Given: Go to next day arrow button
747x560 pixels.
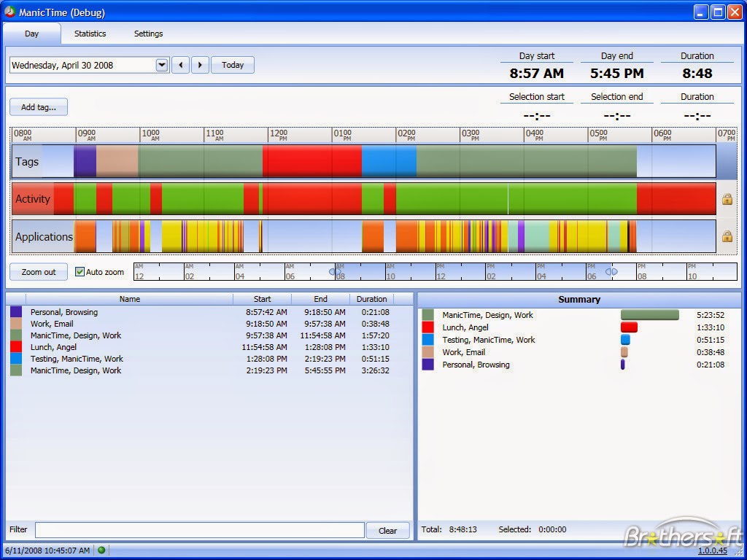Looking at the screenshot, I should [x=200, y=65].
